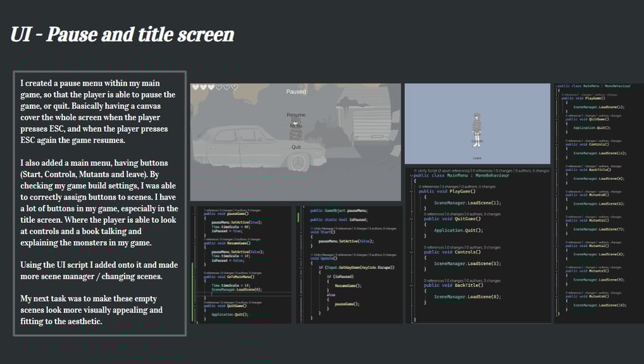Image resolution: width=644 pixels, height=364 pixels.
Task: Click the last empty heart icon
Action: (235, 87)
